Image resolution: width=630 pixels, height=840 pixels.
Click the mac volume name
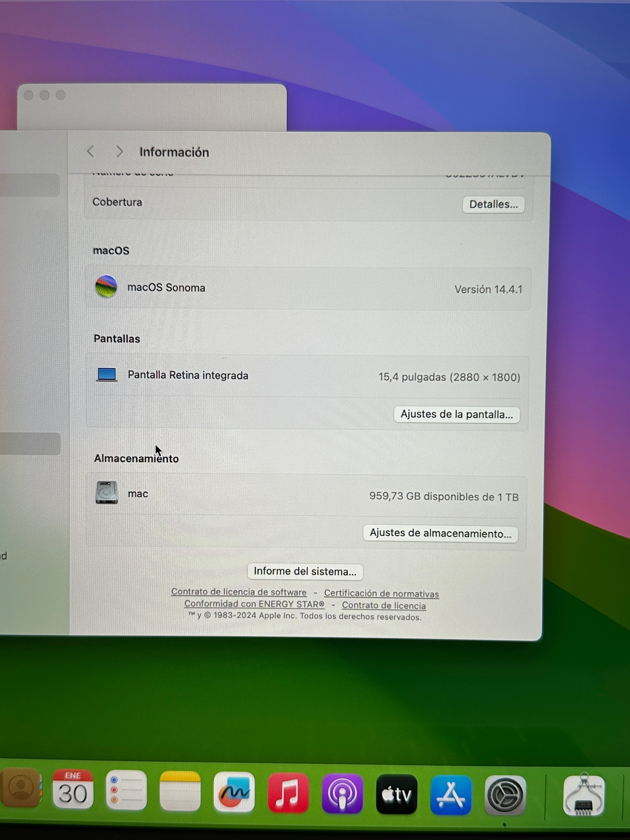[138, 494]
